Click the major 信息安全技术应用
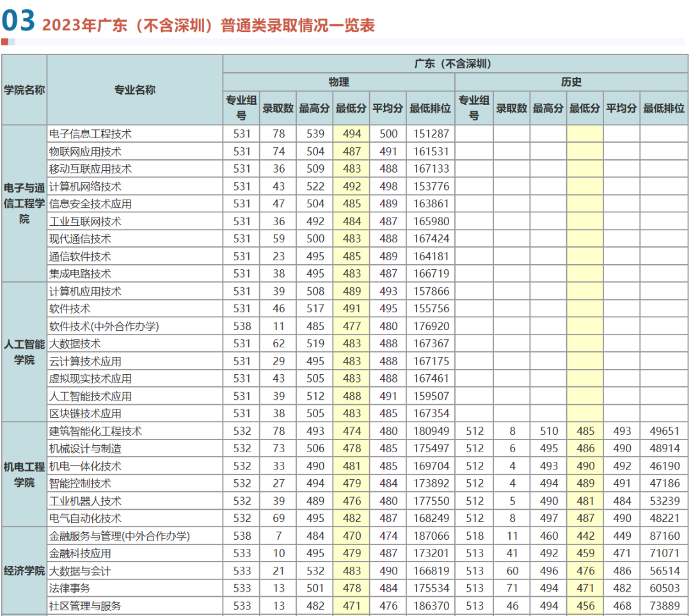The width and height of the screenshot is (691, 616). [90, 204]
